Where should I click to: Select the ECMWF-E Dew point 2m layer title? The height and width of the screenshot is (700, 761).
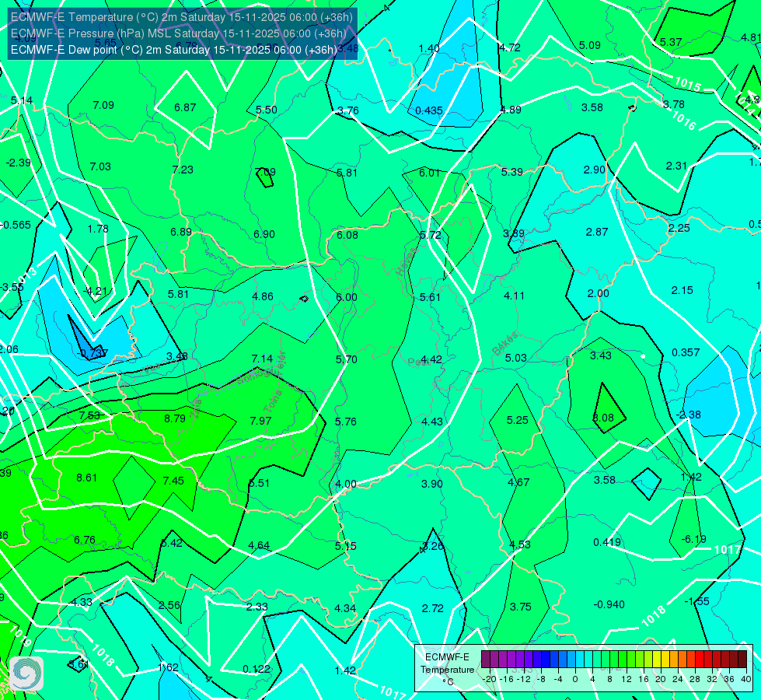pos(174,50)
